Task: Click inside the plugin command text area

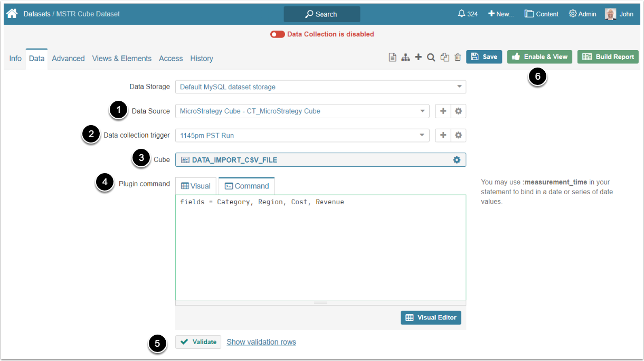Action: click(x=320, y=248)
